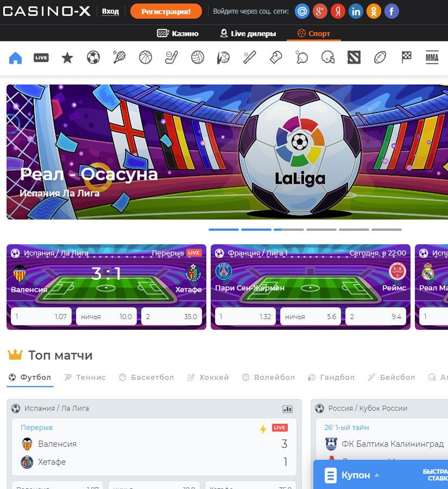Open the MMA sport icon

[432, 58]
